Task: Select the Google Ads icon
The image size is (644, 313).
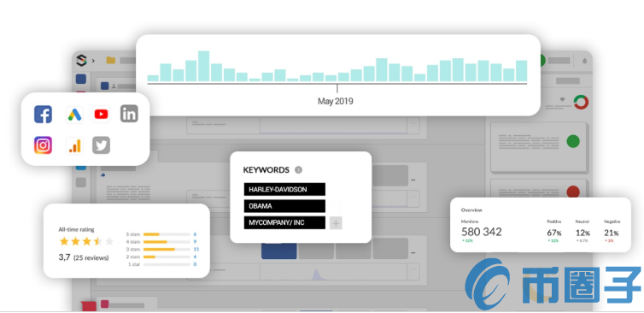Action: pyautogui.click(x=74, y=115)
